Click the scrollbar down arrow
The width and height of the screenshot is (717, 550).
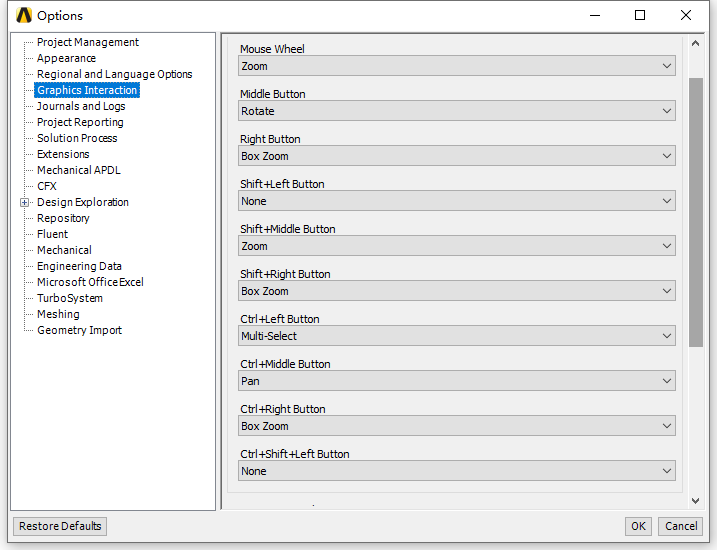[x=696, y=501]
